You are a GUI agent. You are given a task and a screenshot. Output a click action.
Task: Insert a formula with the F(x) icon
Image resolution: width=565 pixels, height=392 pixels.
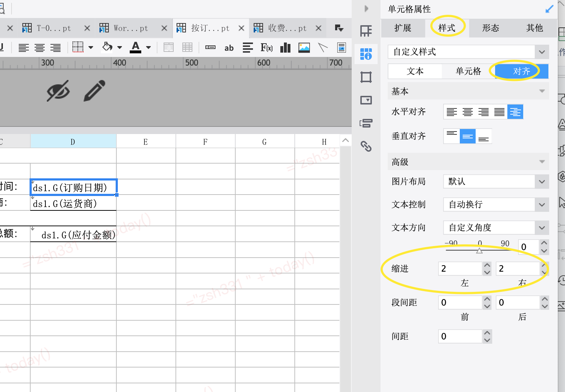[267, 47]
